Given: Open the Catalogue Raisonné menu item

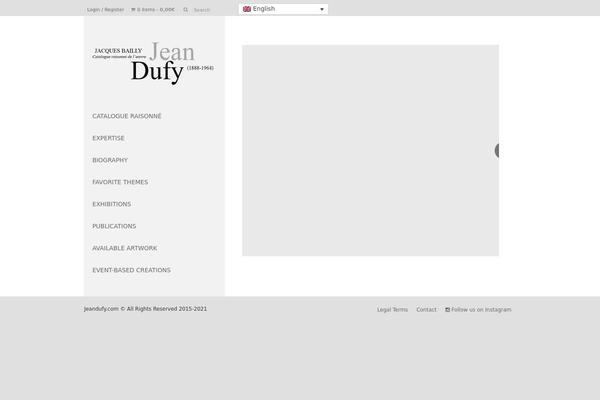Looking at the screenshot, I should [127, 116].
